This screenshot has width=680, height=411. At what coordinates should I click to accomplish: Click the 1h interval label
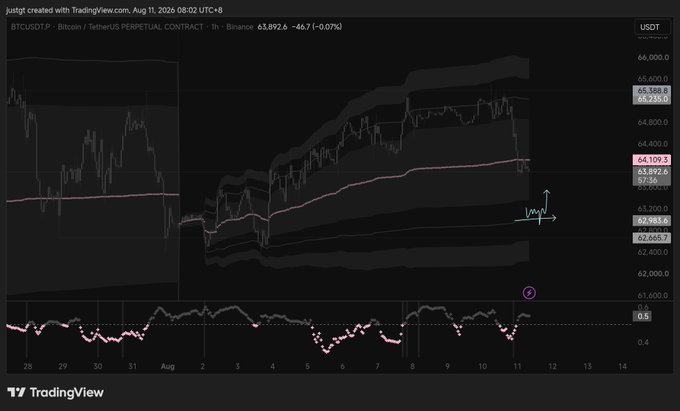point(215,27)
